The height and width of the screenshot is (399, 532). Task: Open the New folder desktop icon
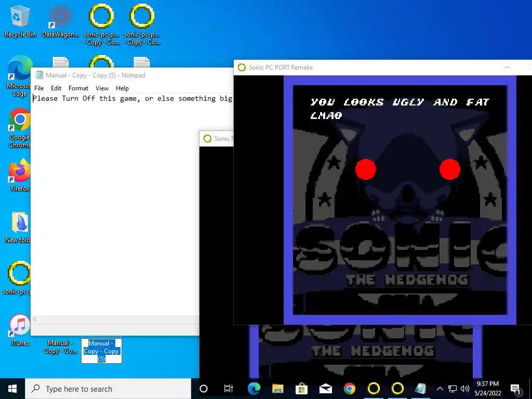coord(19,228)
